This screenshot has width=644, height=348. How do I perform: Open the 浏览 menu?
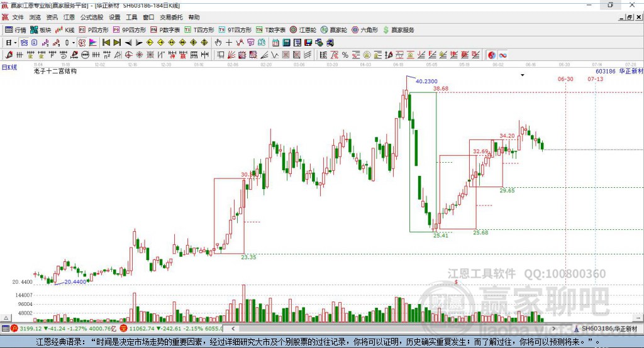click(x=35, y=17)
